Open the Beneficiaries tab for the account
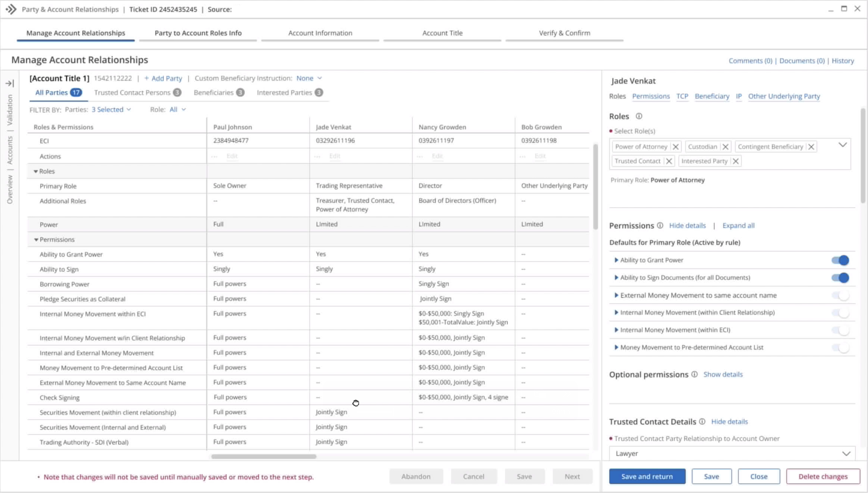 tap(214, 92)
